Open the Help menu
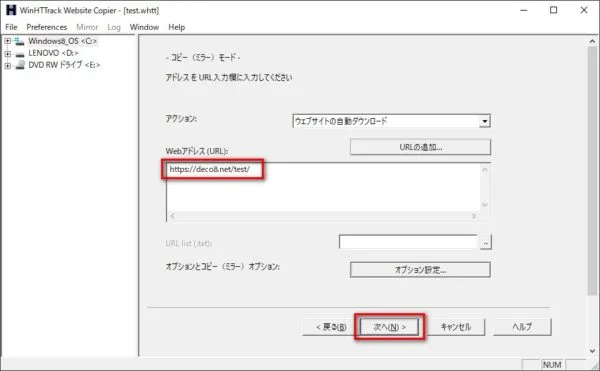This screenshot has height=371, width=600. (176, 27)
